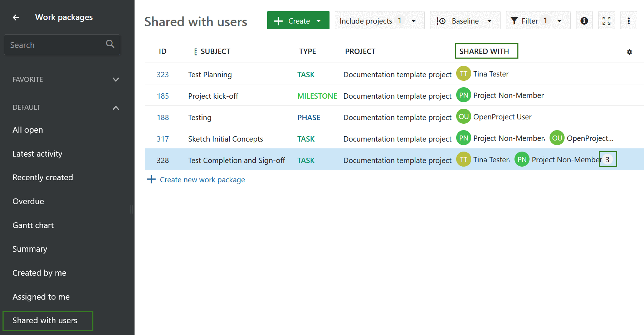The width and height of the screenshot is (644, 335).
Task: Sort table by the SUBJECT column
Action: point(215,51)
